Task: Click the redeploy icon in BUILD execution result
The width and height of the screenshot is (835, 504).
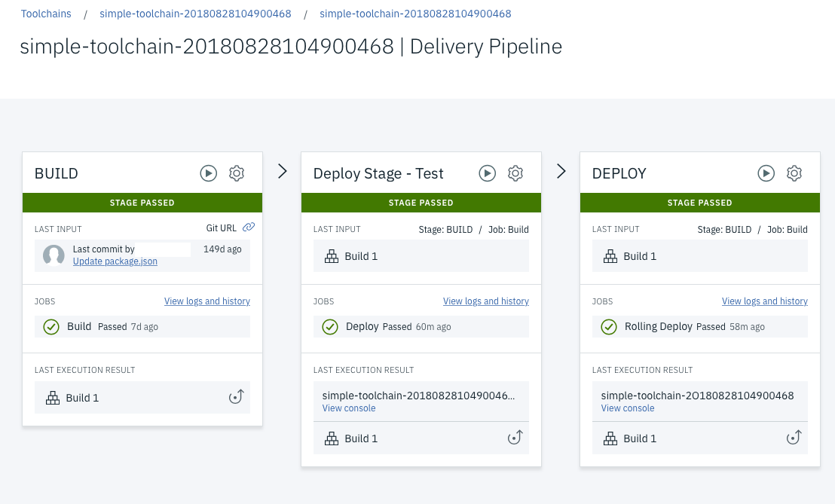Action: (x=237, y=396)
